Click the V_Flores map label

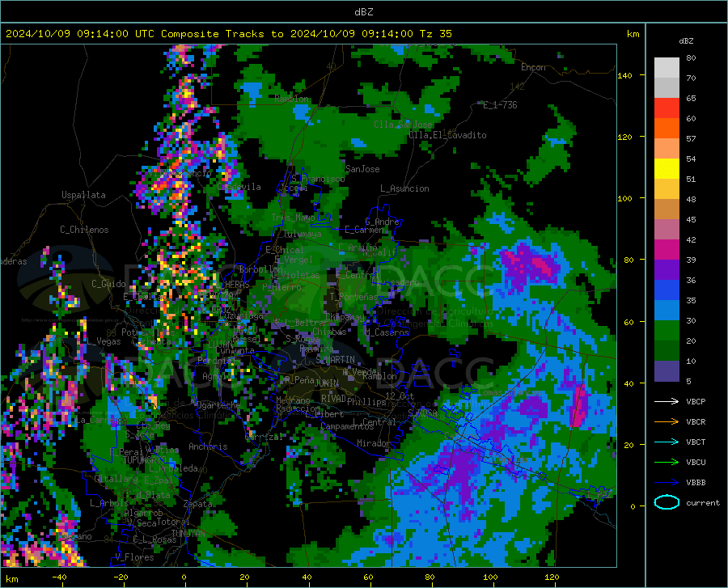click(134, 557)
